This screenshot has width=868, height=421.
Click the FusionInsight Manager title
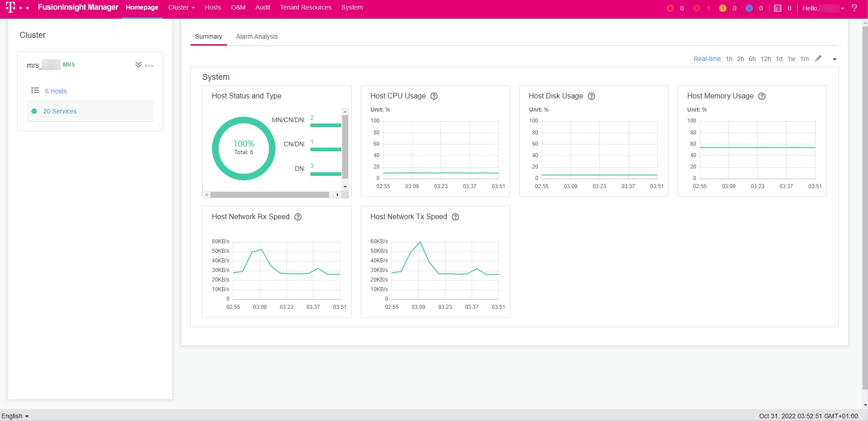(x=78, y=7)
